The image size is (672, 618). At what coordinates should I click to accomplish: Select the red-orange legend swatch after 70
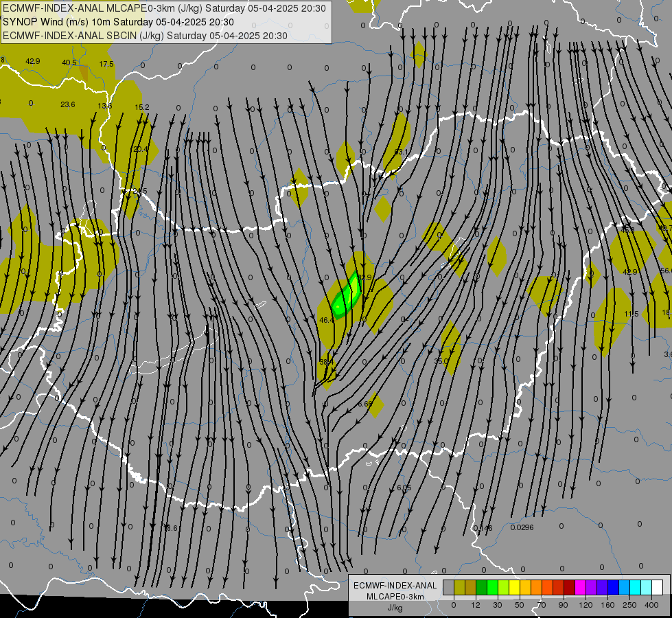(x=548, y=587)
